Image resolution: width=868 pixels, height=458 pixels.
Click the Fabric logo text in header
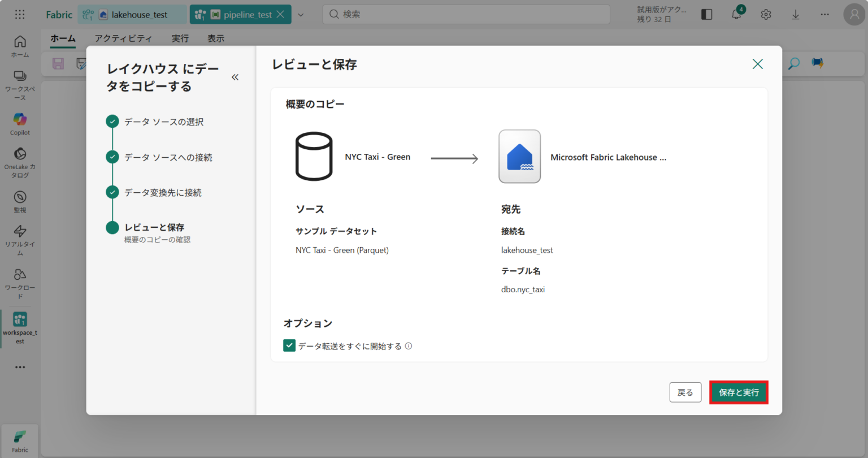click(x=59, y=15)
